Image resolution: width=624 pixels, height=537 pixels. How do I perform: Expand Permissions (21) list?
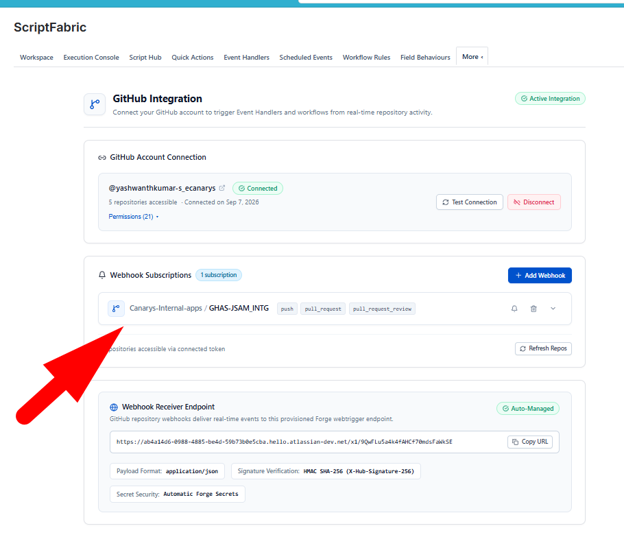[133, 217]
